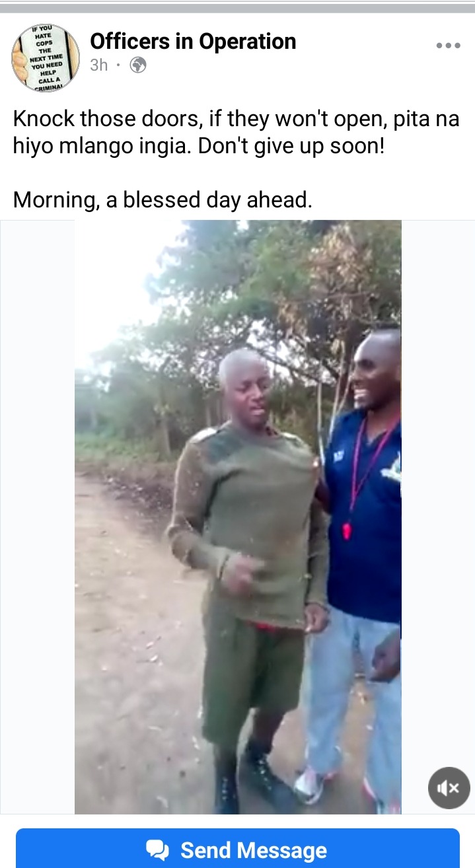The width and height of the screenshot is (475, 868).
Task: Tap the caption starting 'Knock those doors'
Action: 236,132
